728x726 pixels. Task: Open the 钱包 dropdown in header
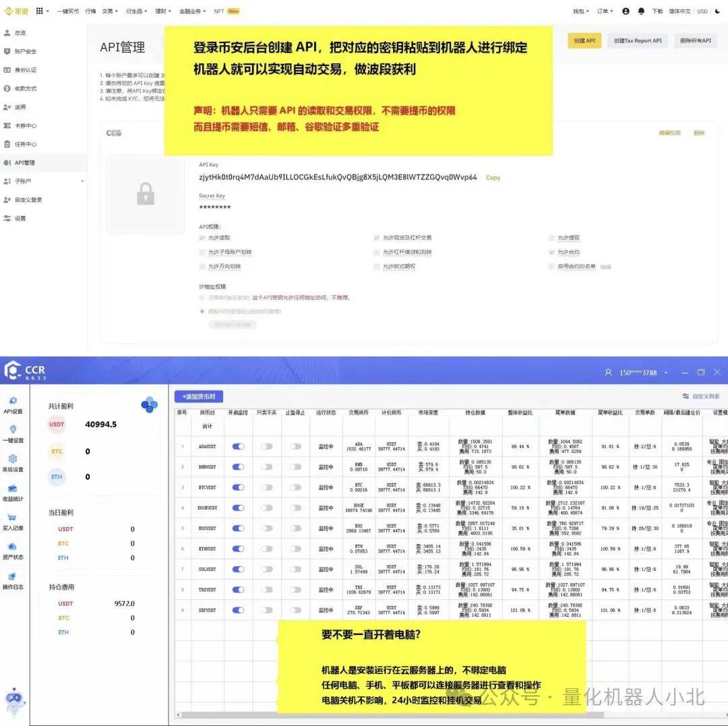pyautogui.click(x=580, y=11)
